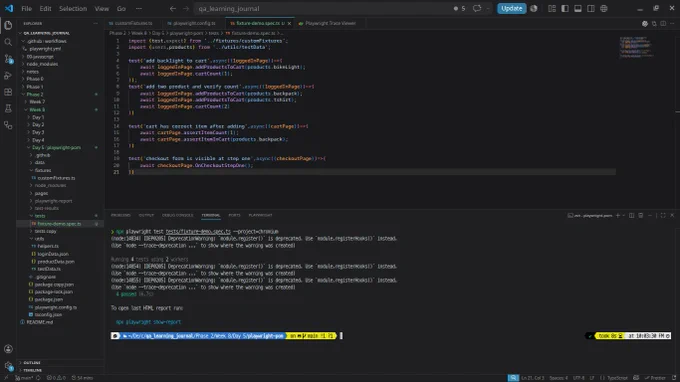The width and height of the screenshot is (680, 382).
Task: Click the globe icon in title bar
Action: pos(604,8)
